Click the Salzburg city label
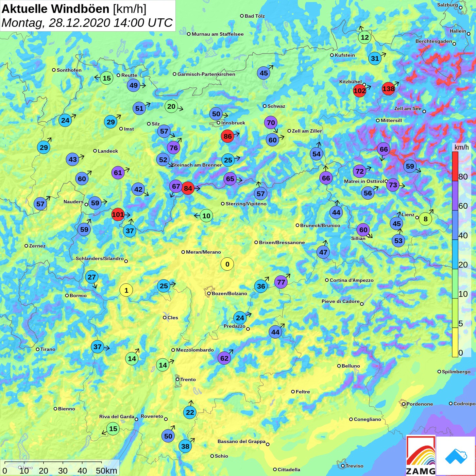This screenshot has width=476, height=476. click(447, 5)
